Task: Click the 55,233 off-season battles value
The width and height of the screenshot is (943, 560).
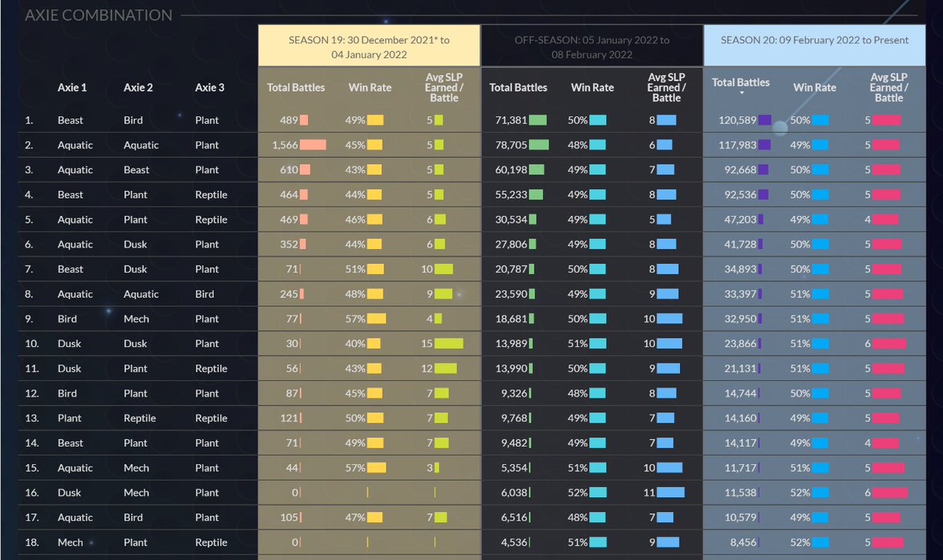Action: (511, 195)
